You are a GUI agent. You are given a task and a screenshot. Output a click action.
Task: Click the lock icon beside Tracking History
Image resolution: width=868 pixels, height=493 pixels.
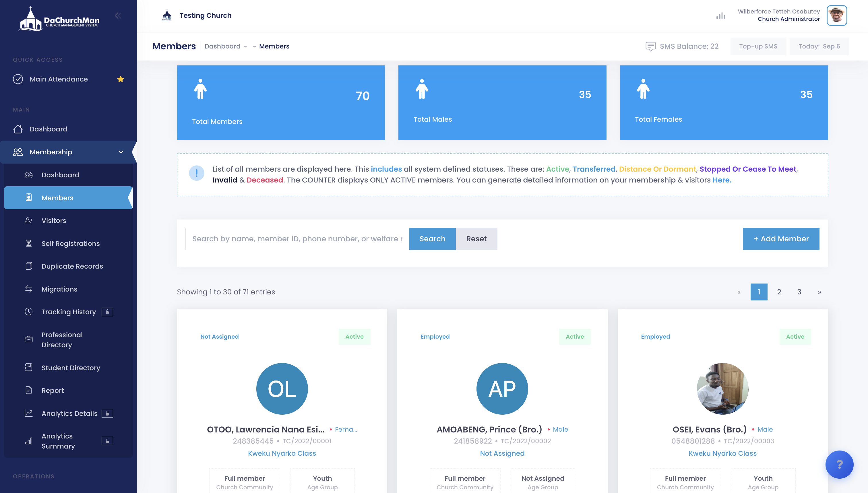[107, 312]
